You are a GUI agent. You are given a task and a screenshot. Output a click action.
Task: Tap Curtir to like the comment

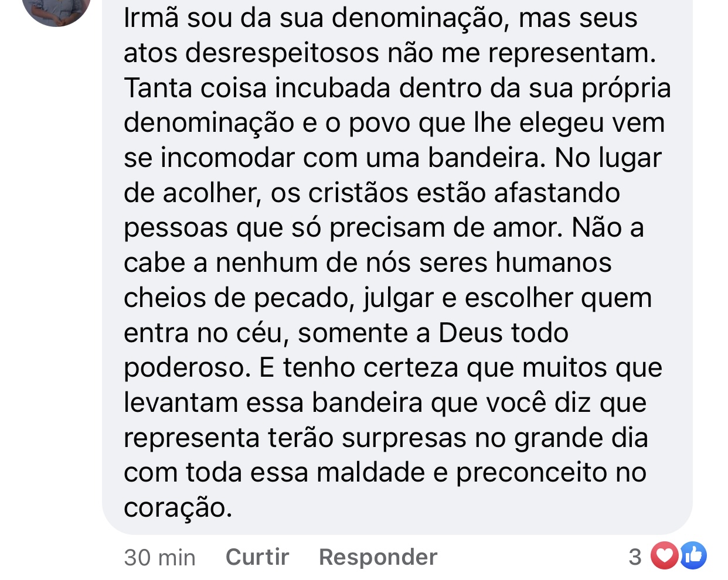pyautogui.click(x=257, y=557)
